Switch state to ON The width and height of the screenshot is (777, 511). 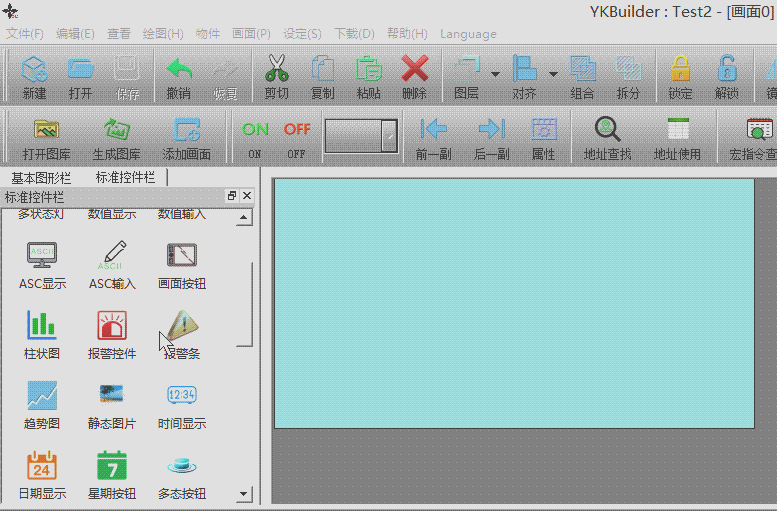[255, 136]
